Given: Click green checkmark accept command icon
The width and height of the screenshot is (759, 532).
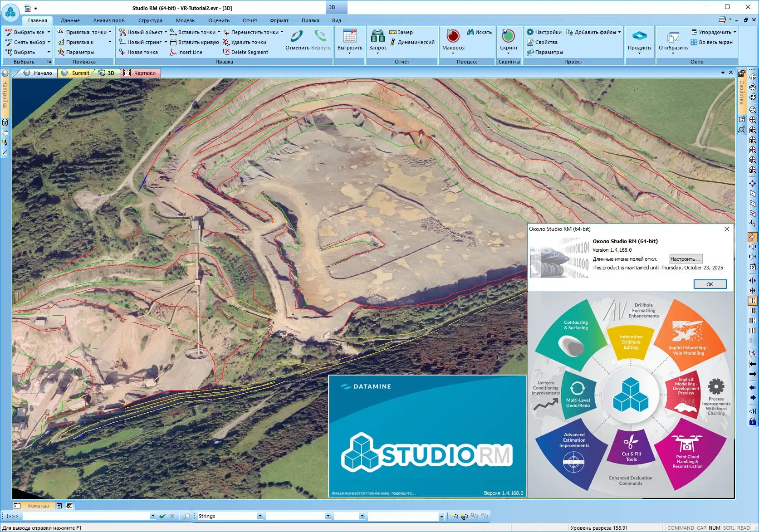Looking at the screenshot, I should point(162,516).
